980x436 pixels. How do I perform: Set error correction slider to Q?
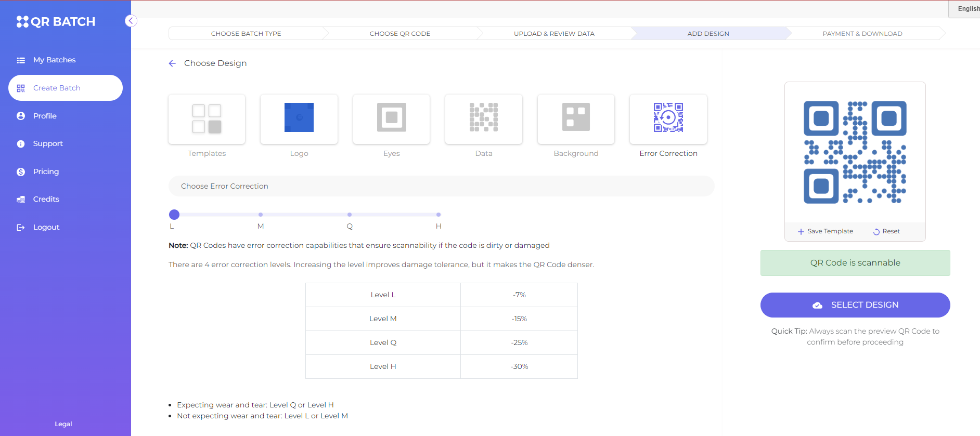[350, 215]
